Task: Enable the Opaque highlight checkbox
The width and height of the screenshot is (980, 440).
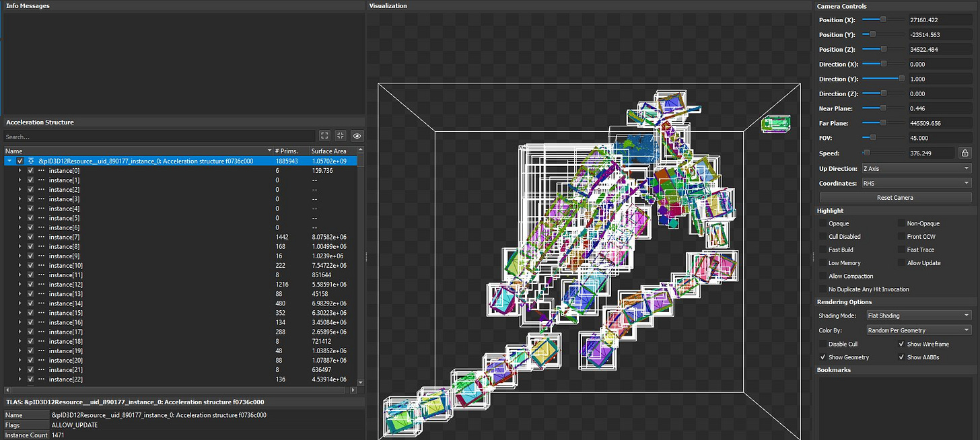Action: 823,223
